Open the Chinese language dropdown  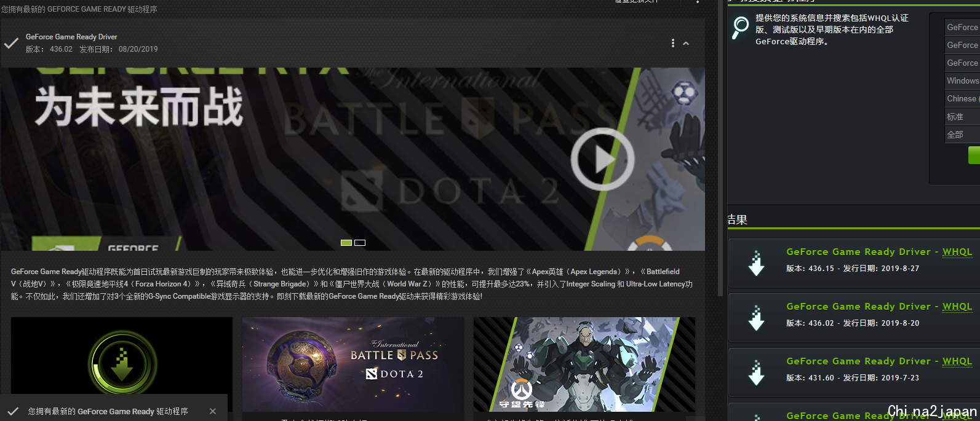(962, 98)
